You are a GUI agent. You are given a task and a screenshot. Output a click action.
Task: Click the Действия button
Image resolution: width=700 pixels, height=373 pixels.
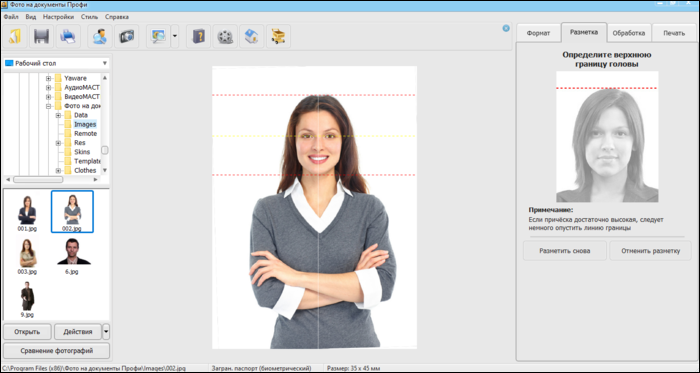[78, 332]
